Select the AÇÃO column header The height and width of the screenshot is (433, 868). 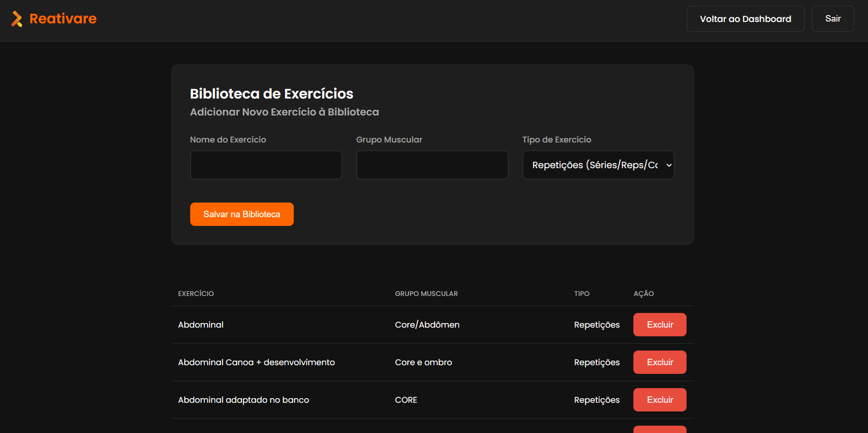pos(643,294)
